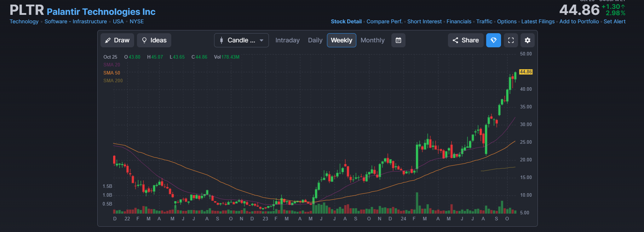Screen dimensions: 644x232
Task: Switch to Intraday timeframe
Action: coord(287,40)
